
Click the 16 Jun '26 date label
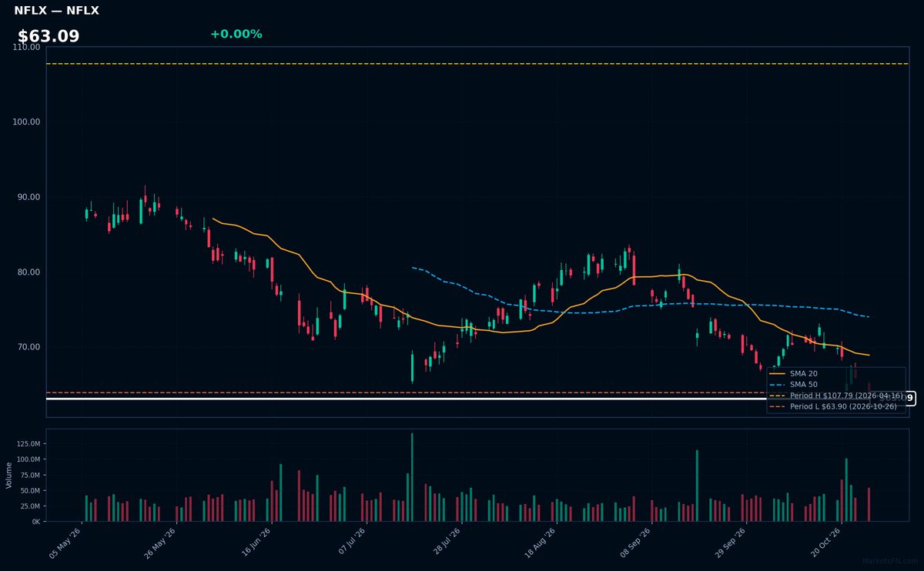coord(255,541)
